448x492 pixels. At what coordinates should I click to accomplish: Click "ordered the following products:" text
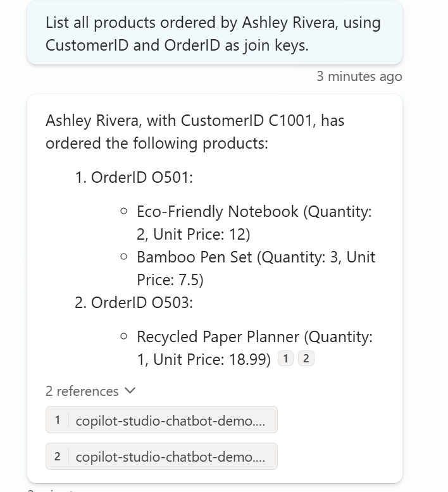[x=157, y=144]
